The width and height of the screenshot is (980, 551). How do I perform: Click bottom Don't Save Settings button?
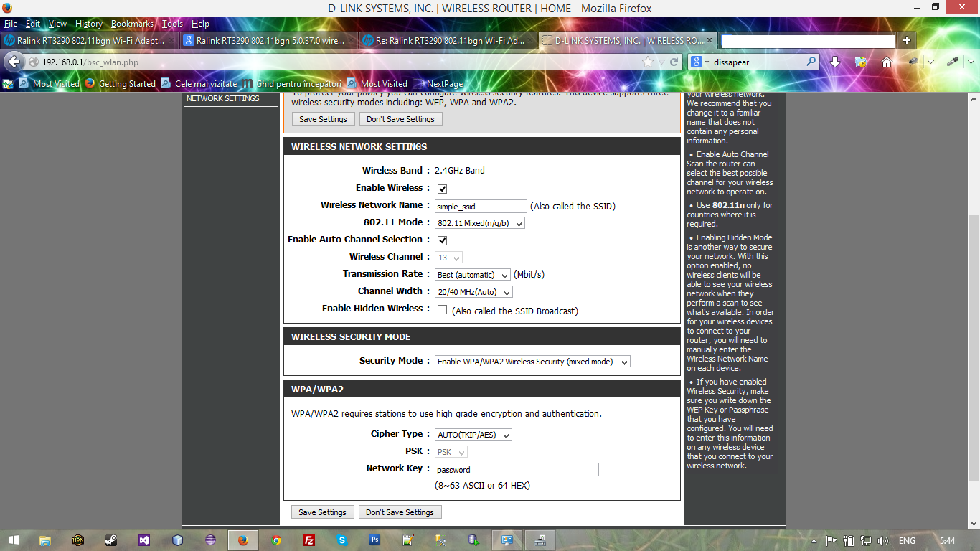pos(400,512)
